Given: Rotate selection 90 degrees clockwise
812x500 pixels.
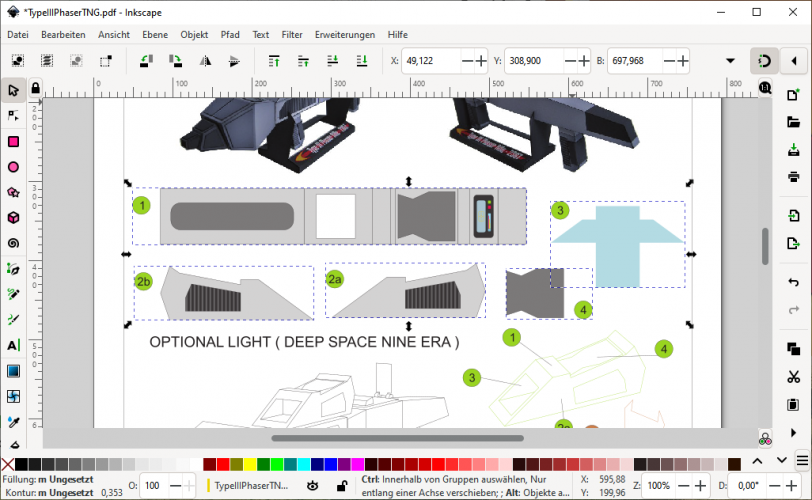Looking at the screenshot, I should 176,61.
